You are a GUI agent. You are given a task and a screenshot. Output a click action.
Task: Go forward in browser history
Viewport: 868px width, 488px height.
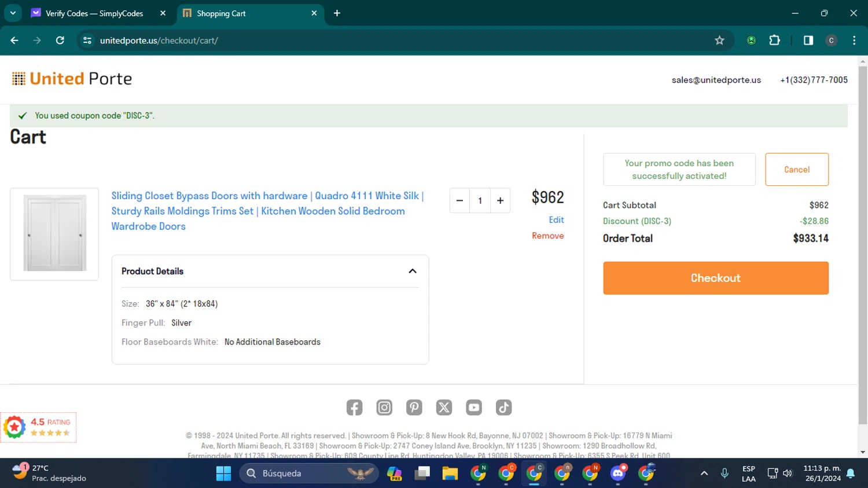37,41
